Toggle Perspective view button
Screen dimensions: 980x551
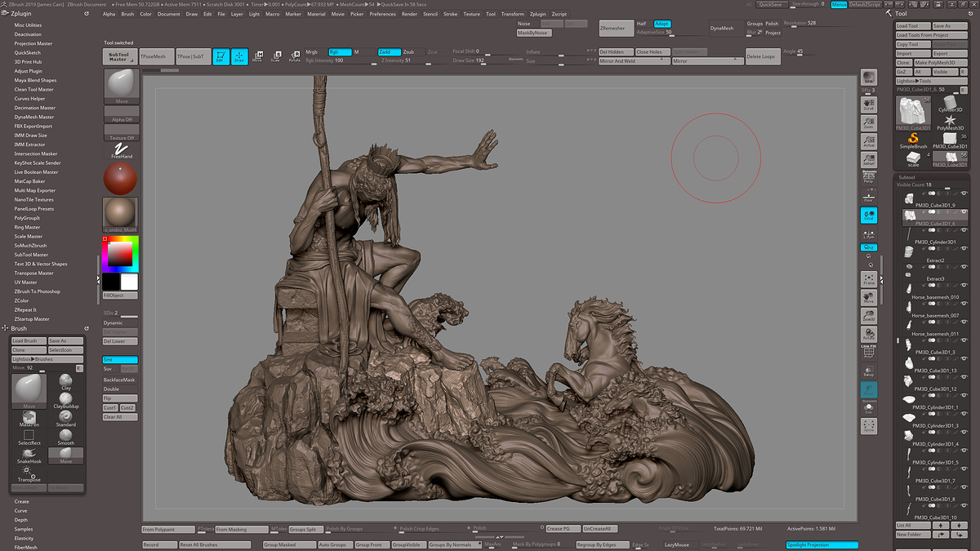pyautogui.click(x=869, y=176)
